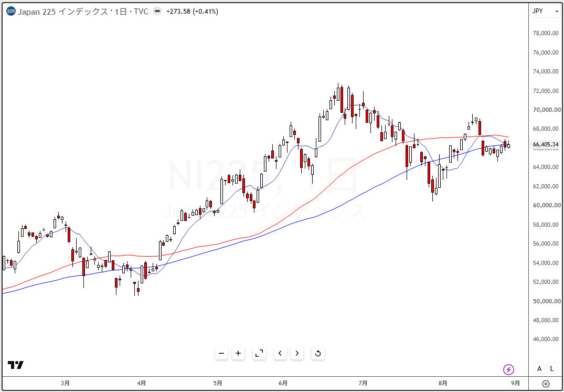Click the +273.58 (+0.41%) change value
This screenshot has width=564, height=392.
(x=192, y=12)
